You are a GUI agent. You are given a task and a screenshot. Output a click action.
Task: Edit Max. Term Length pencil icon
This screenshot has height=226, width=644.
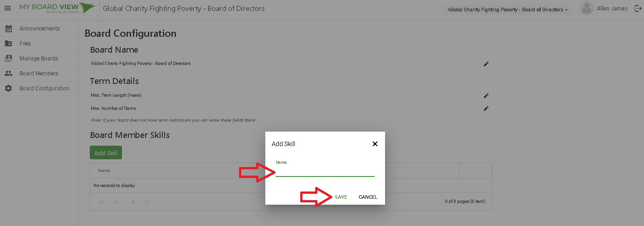click(486, 96)
